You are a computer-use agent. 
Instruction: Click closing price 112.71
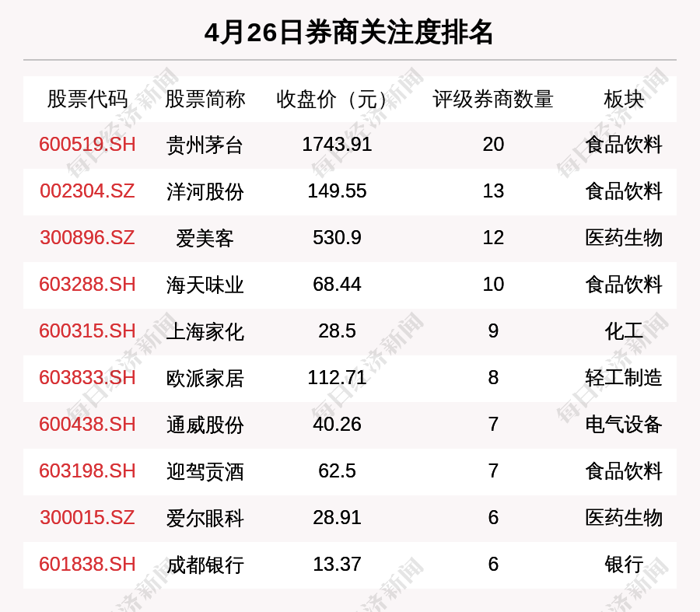pyautogui.click(x=337, y=378)
